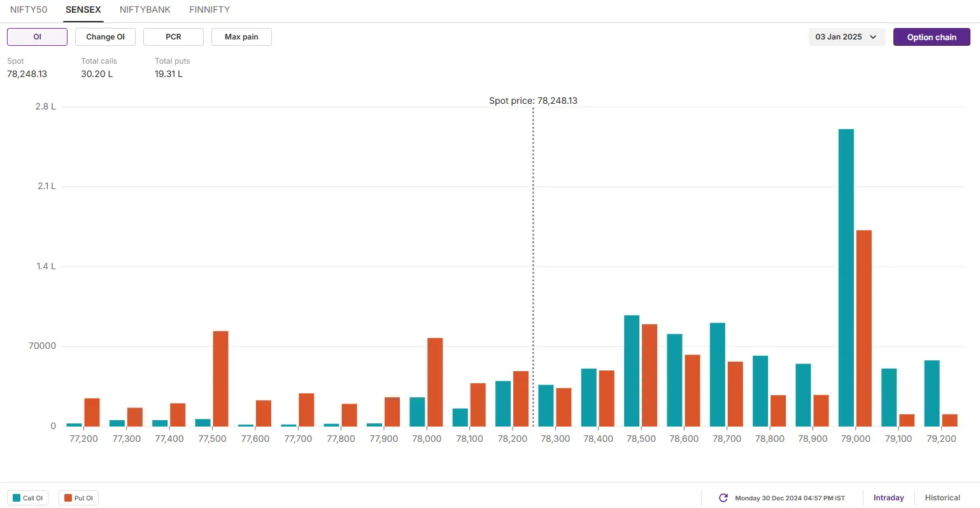The width and height of the screenshot is (980, 508).
Task: Select the Intraday mode
Action: 888,498
